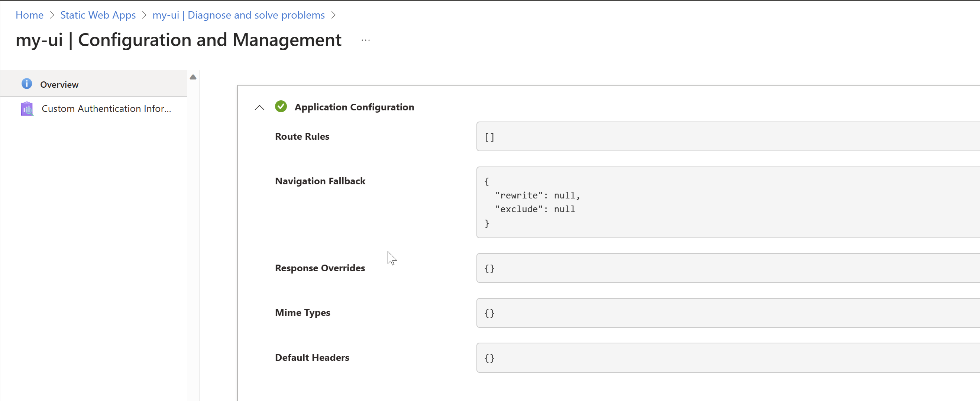
Task: Open the Static Web Apps breadcrumb link
Action: [98, 15]
